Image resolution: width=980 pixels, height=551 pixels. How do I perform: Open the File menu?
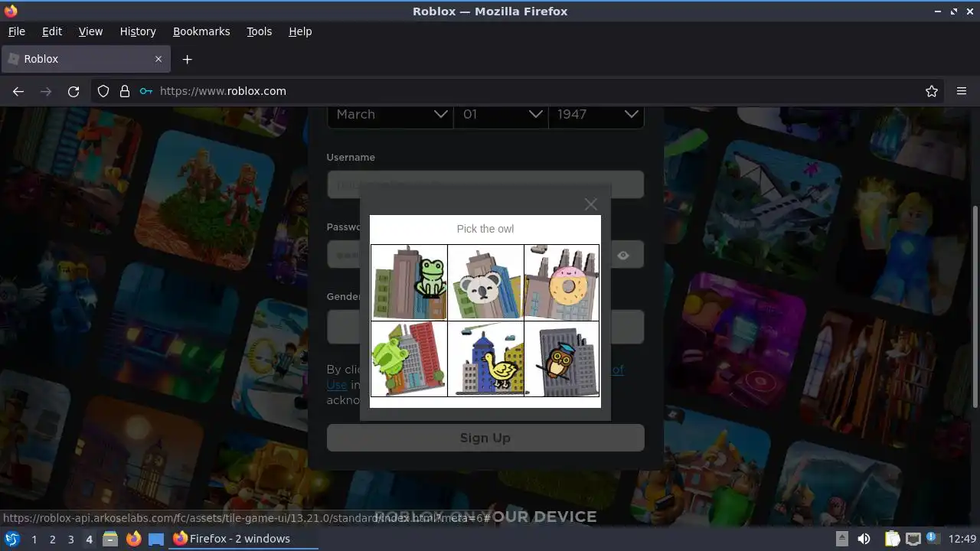tap(17, 31)
